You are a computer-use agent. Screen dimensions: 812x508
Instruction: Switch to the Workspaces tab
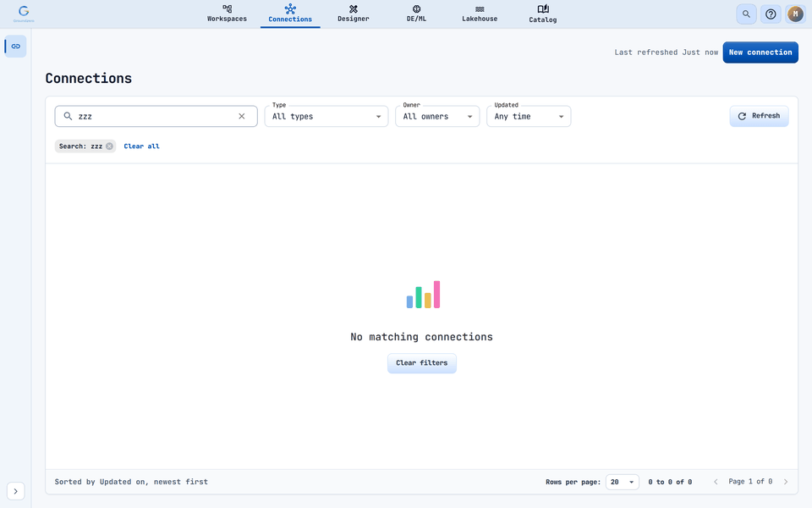point(227,14)
